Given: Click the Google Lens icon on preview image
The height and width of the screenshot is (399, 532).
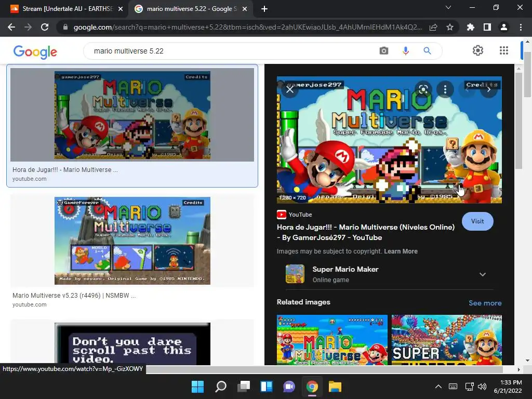Looking at the screenshot, I should (423, 89).
